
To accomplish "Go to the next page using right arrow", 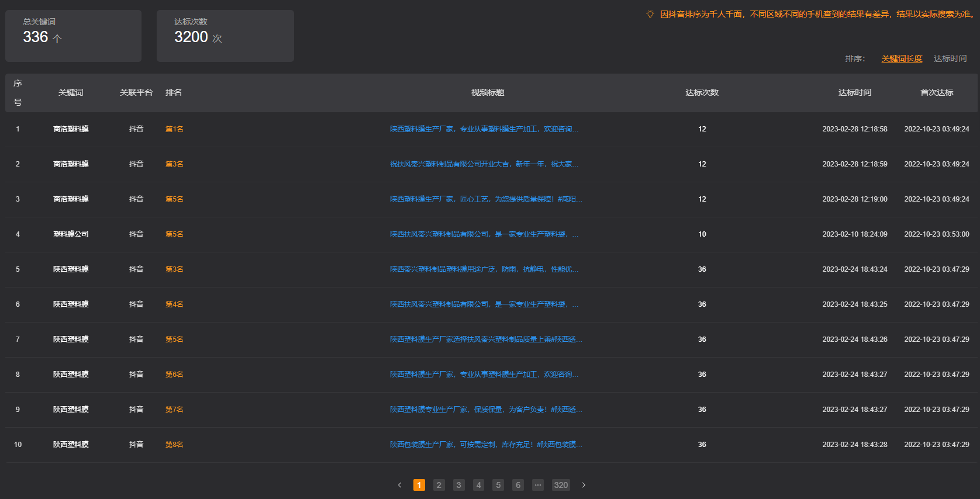I will click(x=584, y=485).
